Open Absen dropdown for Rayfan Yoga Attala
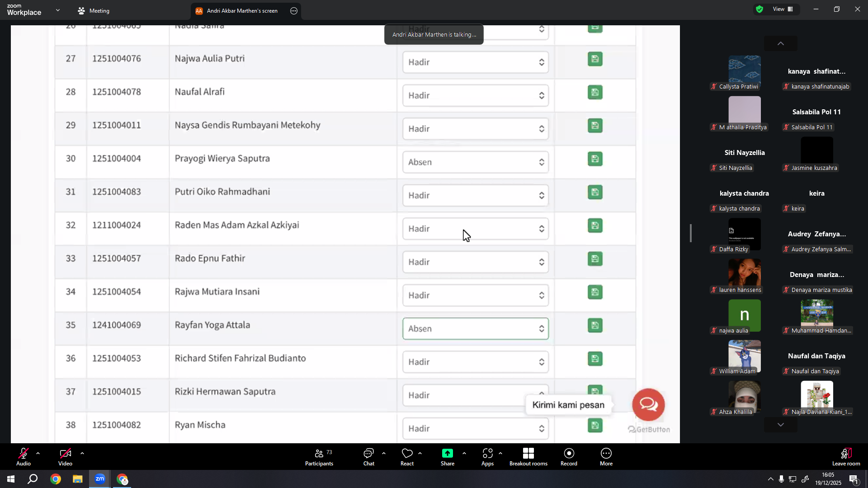Screen dimensions: 868x488 click(x=476, y=328)
